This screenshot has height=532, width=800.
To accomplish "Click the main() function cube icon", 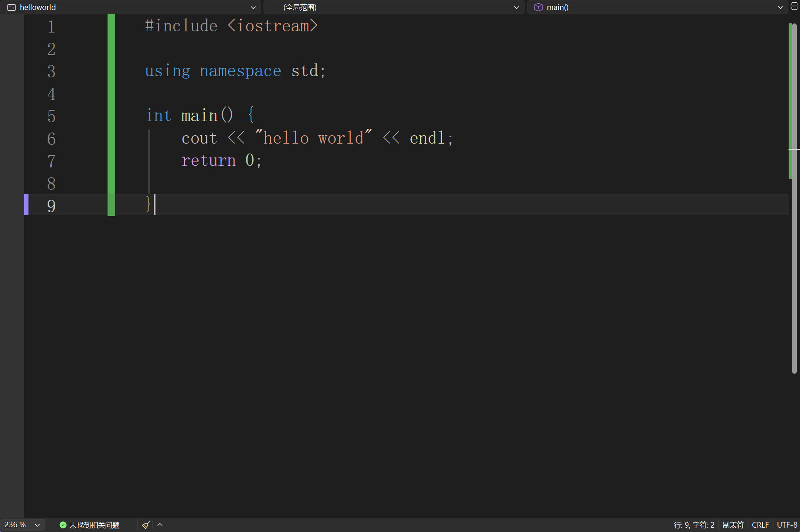I will 538,7.
